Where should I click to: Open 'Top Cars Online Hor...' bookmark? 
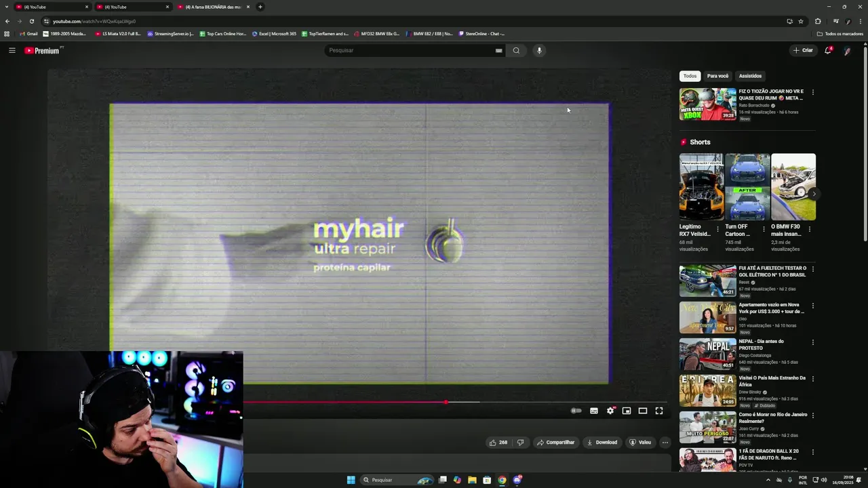pos(222,33)
